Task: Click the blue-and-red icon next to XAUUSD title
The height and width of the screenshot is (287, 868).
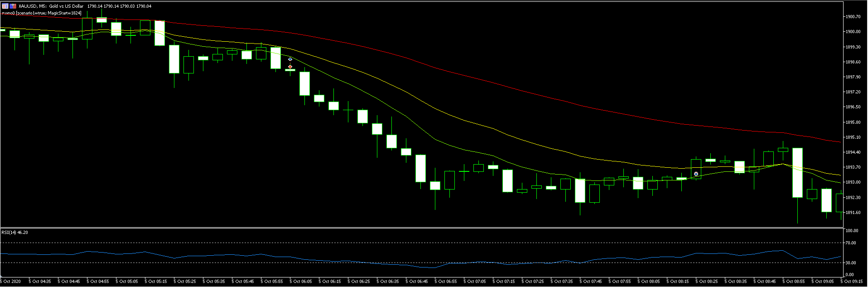Action: (13, 6)
